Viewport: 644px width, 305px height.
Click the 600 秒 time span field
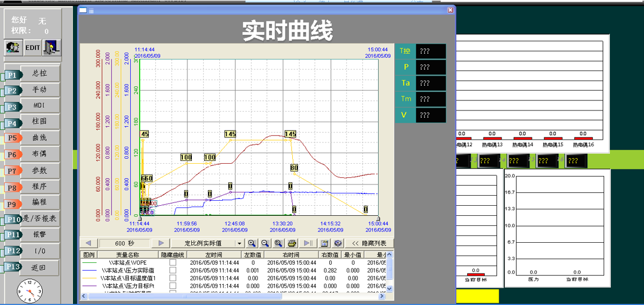pyautogui.click(x=126, y=243)
